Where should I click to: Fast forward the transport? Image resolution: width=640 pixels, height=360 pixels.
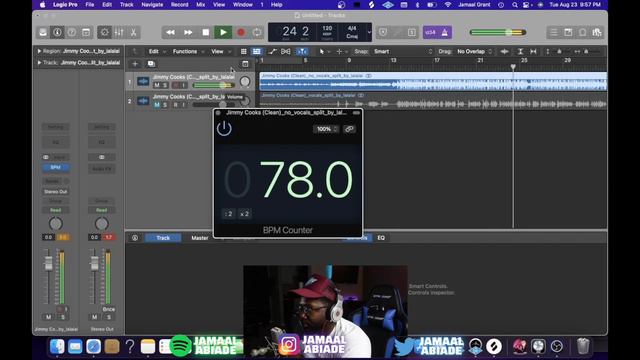tap(188, 32)
